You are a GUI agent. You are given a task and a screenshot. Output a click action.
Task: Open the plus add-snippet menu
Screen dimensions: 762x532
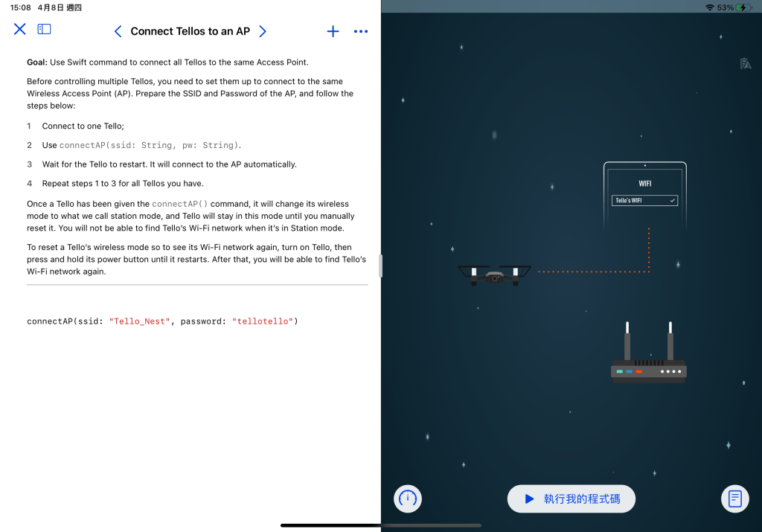(x=333, y=31)
